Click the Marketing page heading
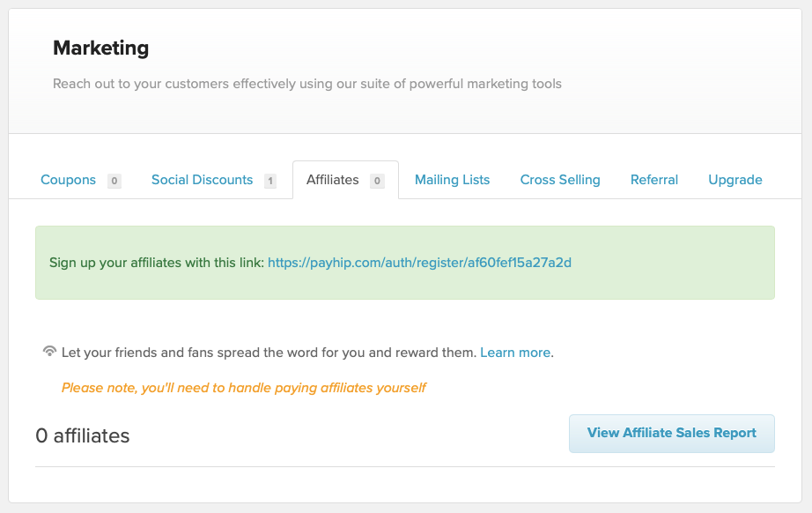This screenshot has height=513, width=812. [x=101, y=48]
